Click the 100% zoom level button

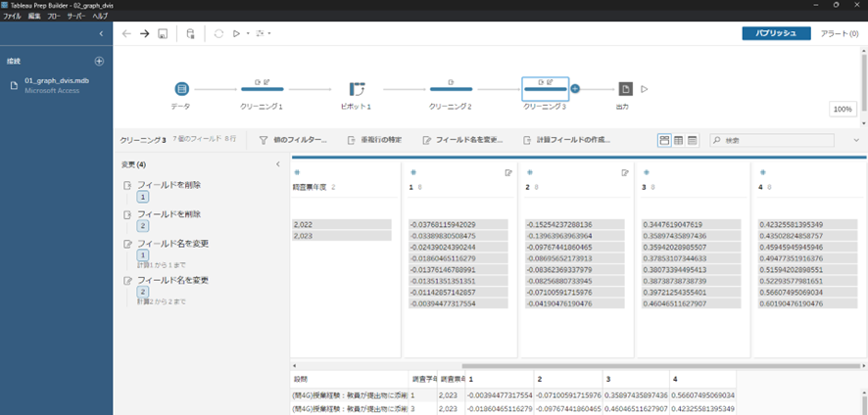843,109
